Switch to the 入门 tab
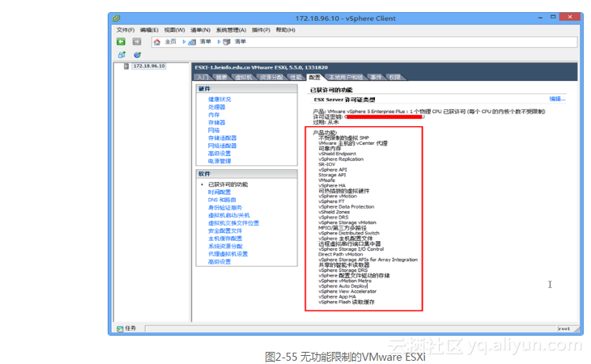The image size is (591, 364). (x=202, y=77)
